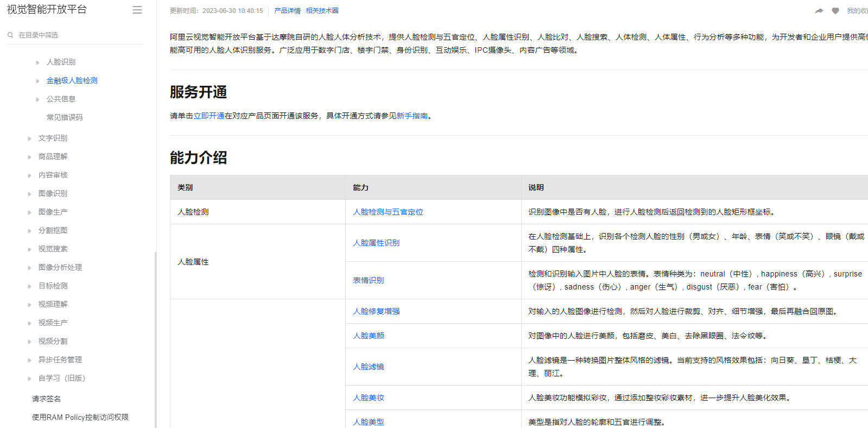This screenshot has height=428, width=868.
Task: Click the 产品详情 link
Action: [287, 11]
